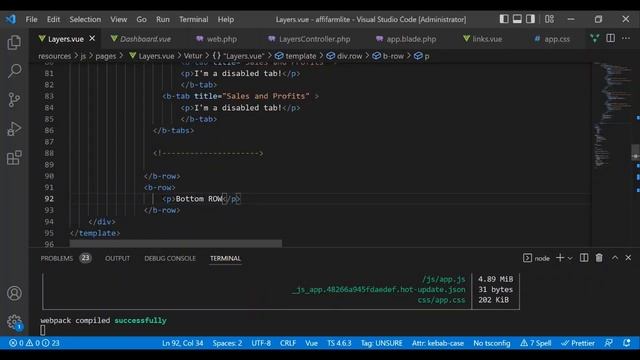
Task: Open the Terminal menu
Action: tap(193, 19)
